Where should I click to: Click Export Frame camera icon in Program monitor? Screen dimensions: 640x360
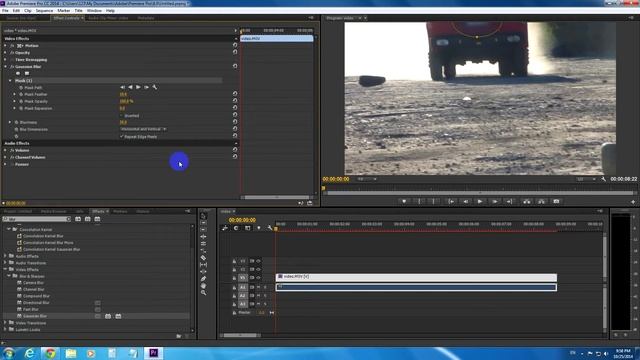556,201
